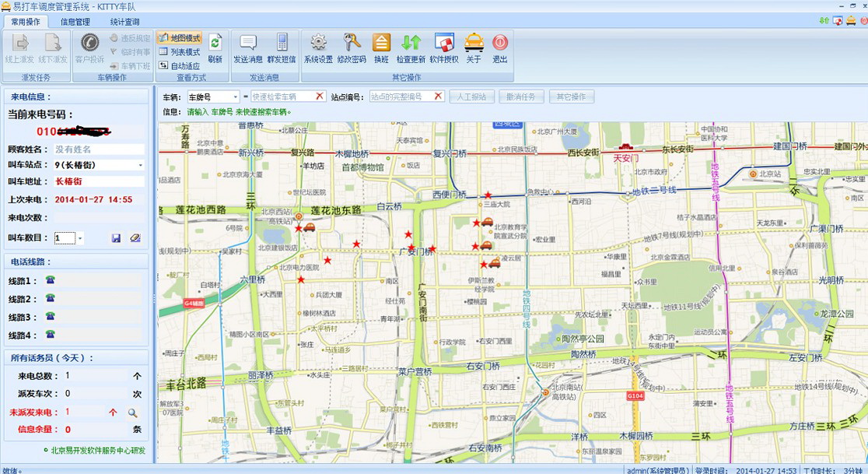Viewport: 868px width, 474px height.
Task: Switch to 地图模式 map view
Action: point(179,38)
